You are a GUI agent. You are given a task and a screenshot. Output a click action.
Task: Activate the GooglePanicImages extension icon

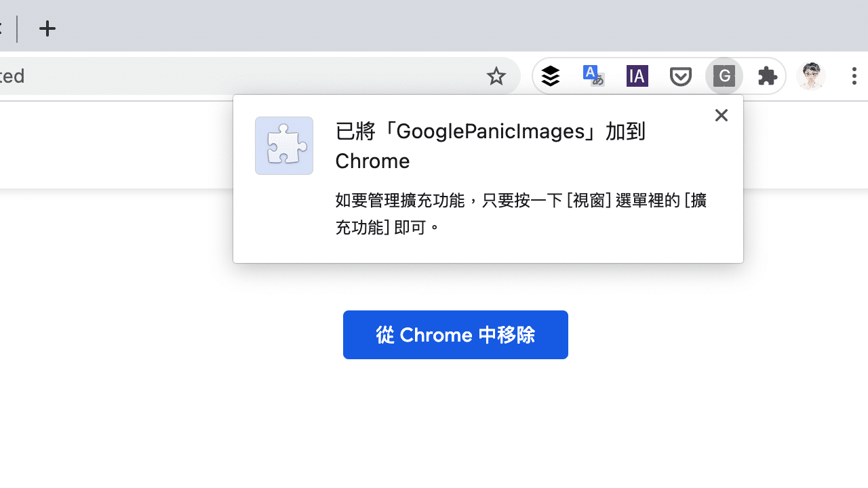click(x=724, y=76)
